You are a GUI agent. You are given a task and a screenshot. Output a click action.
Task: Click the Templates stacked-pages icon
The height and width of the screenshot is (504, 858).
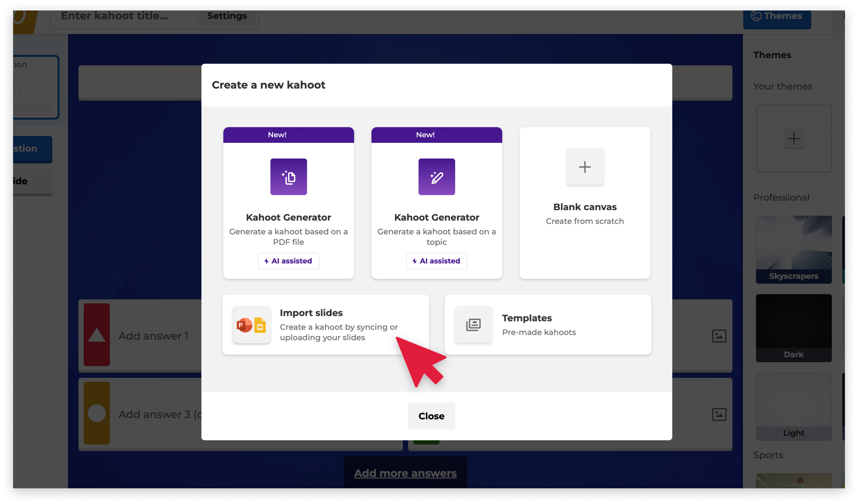(473, 325)
